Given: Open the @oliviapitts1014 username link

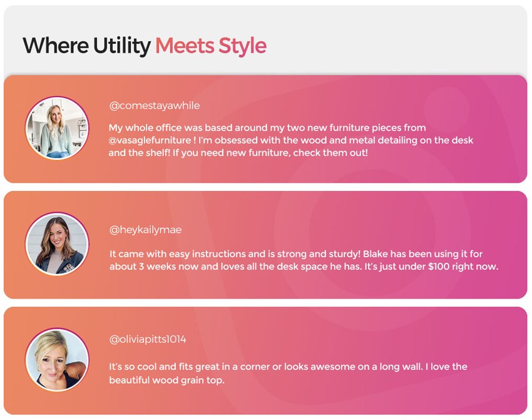Looking at the screenshot, I should [x=148, y=339].
